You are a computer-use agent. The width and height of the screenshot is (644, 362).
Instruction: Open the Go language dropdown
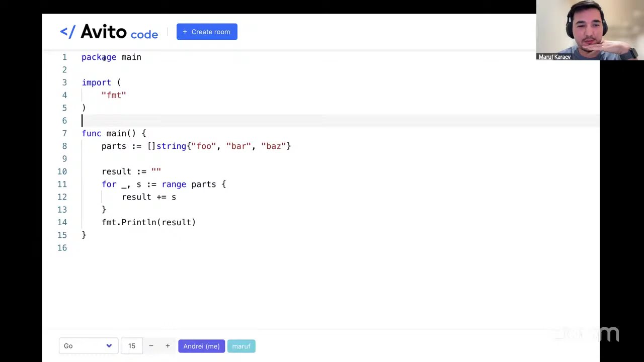pyautogui.click(x=88, y=346)
